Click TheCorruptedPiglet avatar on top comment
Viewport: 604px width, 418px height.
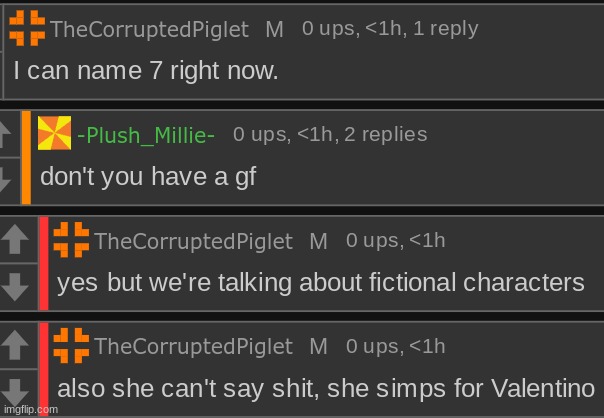pos(27,28)
